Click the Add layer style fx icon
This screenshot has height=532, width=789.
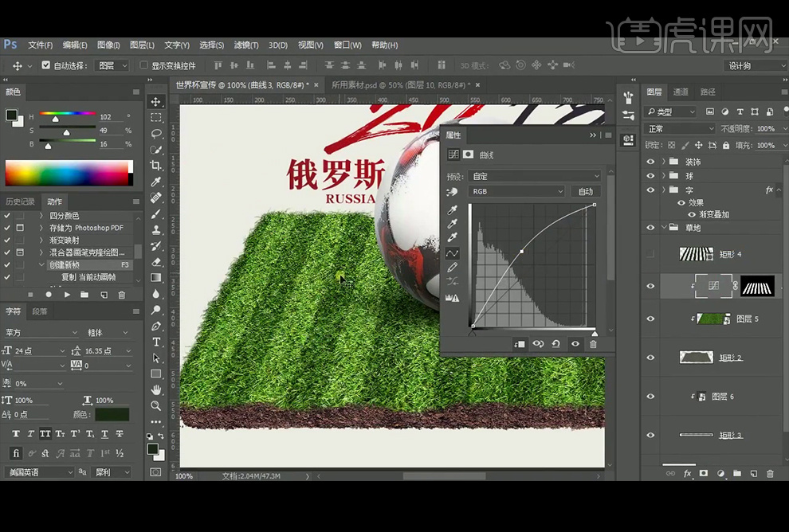pos(687,474)
